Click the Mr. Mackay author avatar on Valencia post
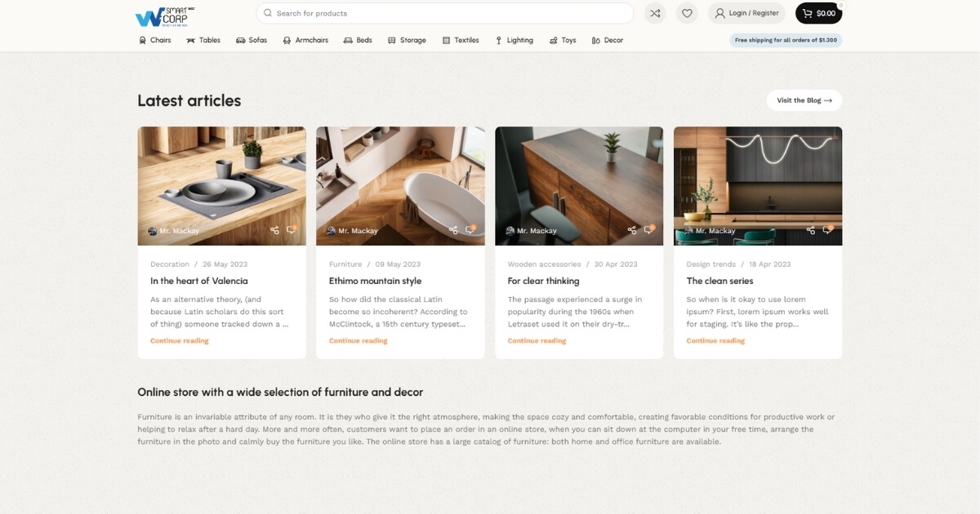This screenshot has width=980, height=514. (x=153, y=231)
